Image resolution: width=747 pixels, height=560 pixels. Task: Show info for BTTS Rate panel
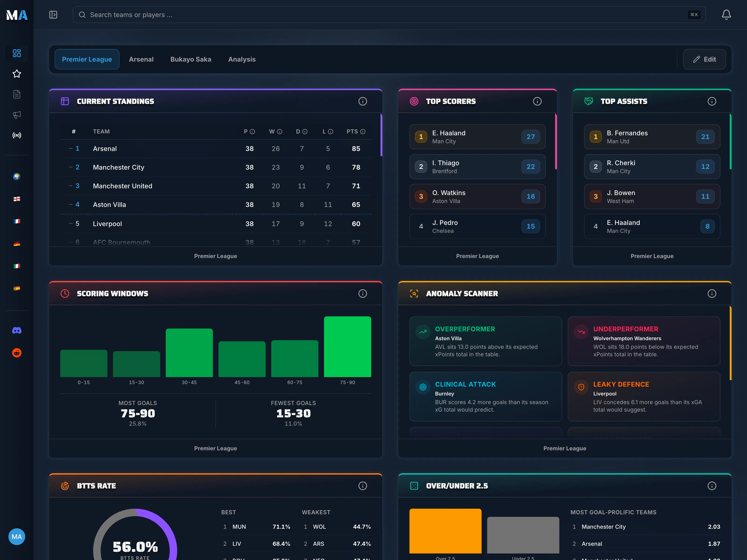point(362,486)
